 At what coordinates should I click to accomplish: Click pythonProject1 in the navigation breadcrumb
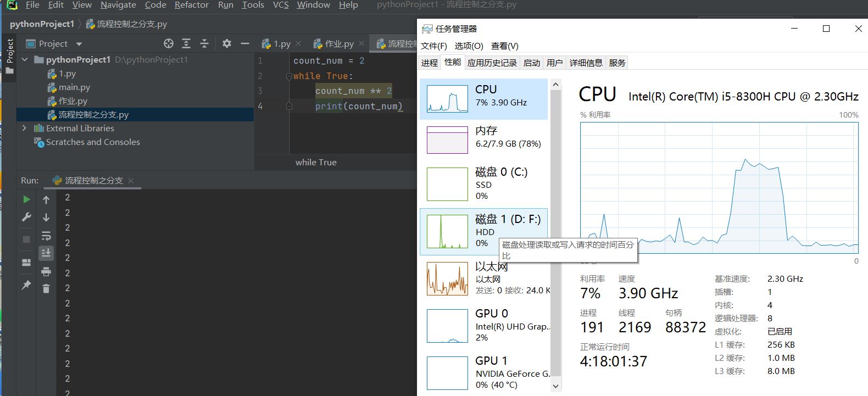42,24
